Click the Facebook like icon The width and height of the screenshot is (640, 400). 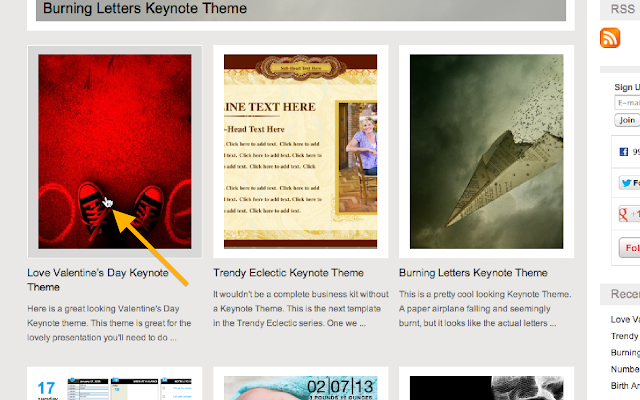pyautogui.click(x=623, y=152)
